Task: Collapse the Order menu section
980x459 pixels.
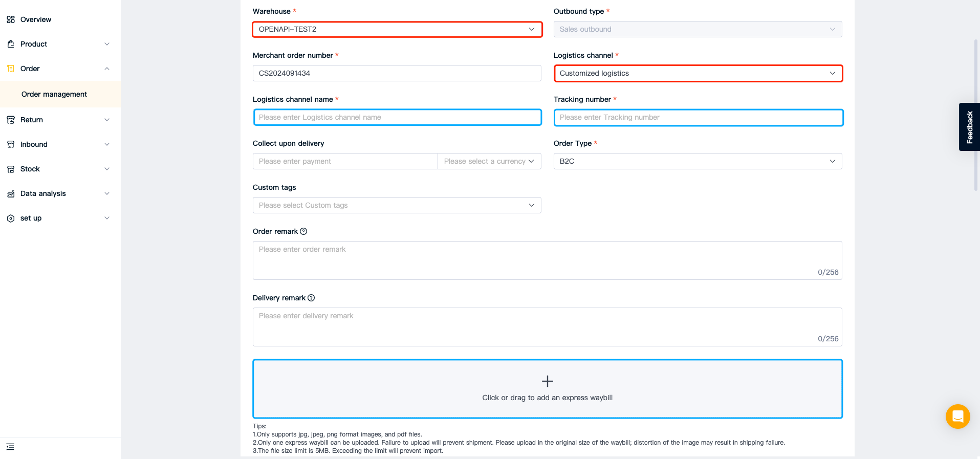Action: 107,69
